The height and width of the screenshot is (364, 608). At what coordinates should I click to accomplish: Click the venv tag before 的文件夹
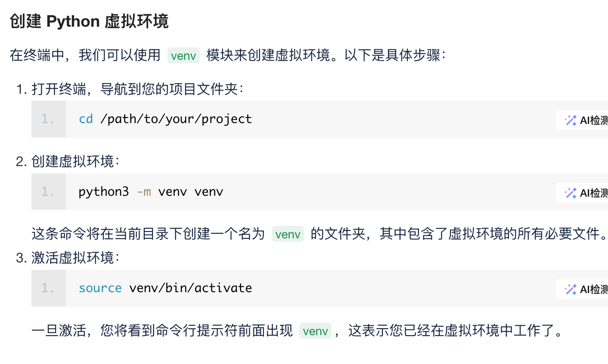288,234
